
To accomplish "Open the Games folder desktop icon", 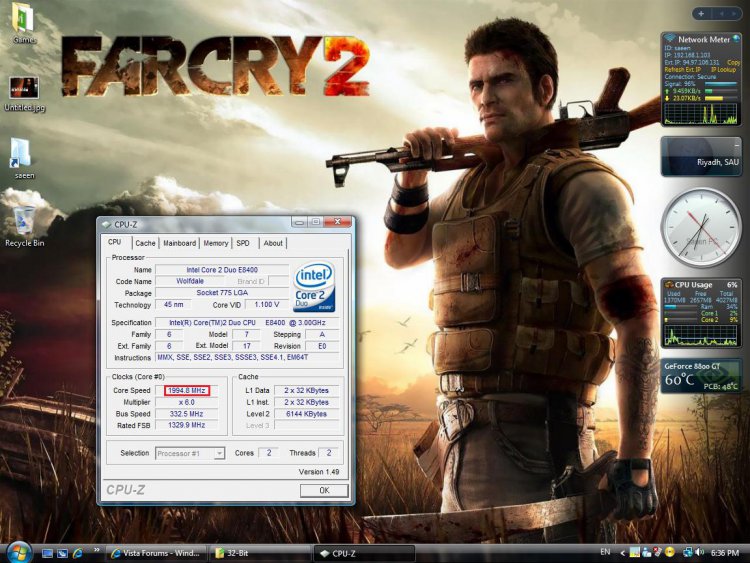I will tap(23, 23).
